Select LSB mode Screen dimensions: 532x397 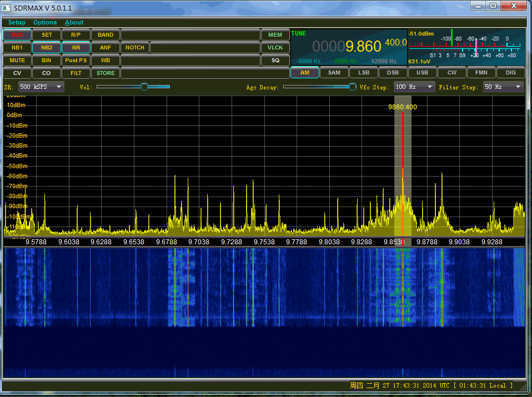click(x=364, y=72)
